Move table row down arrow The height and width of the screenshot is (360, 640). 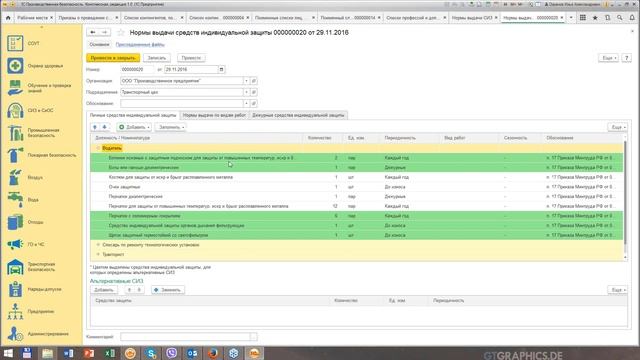(x=104, y=127)
